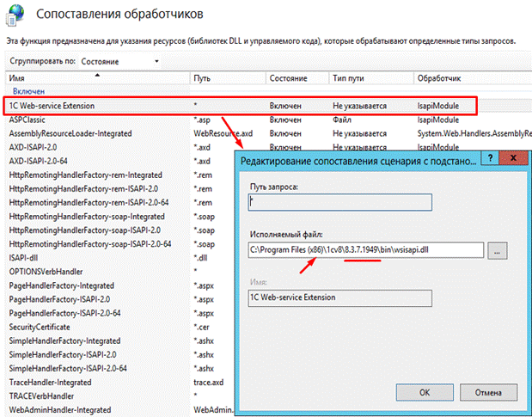Screen dimensions: 532x417
Task: Collapse the Включен group header
Action: 29,91
